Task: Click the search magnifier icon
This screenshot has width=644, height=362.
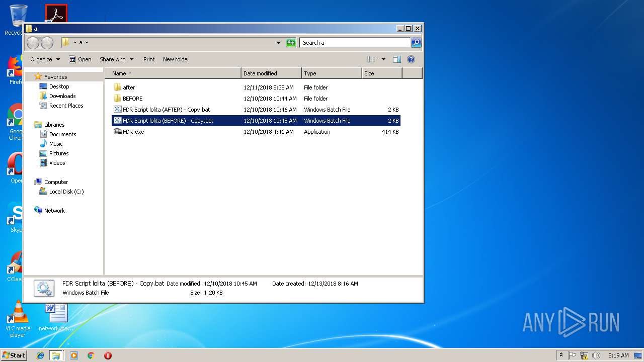Action: pos(416,43)
